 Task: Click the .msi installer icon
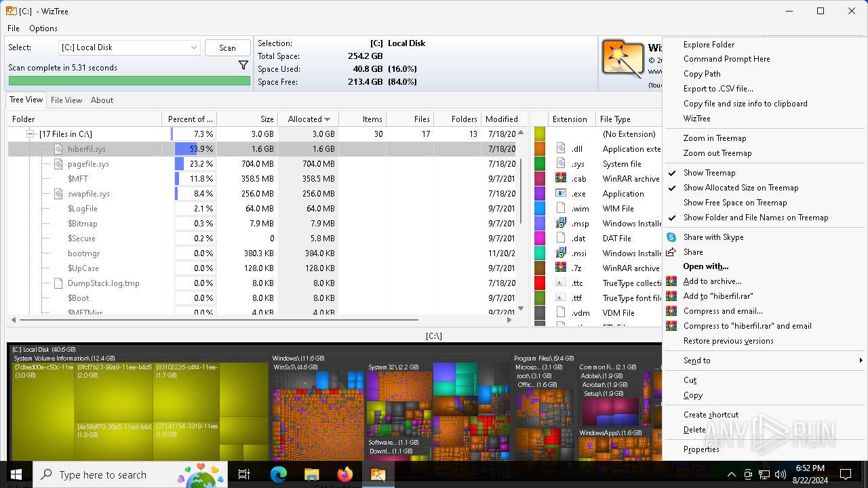click(561, 253)
